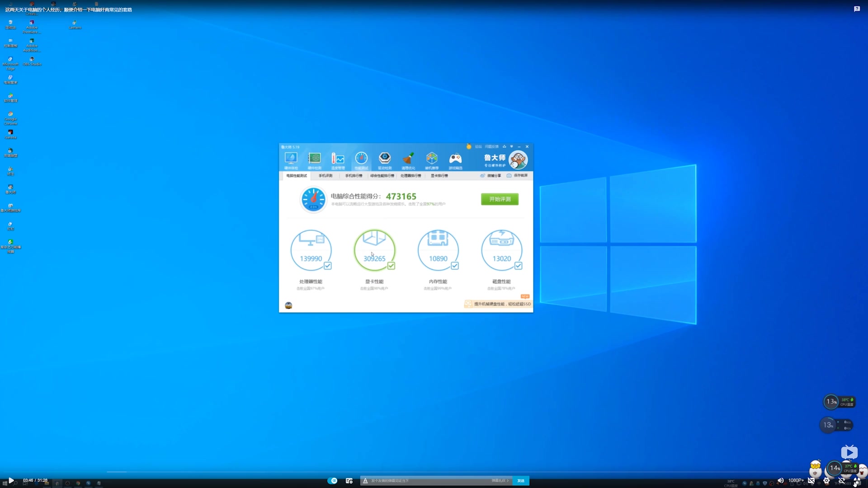Open the 清理优化 cleanup broom icon

[408, 159]
